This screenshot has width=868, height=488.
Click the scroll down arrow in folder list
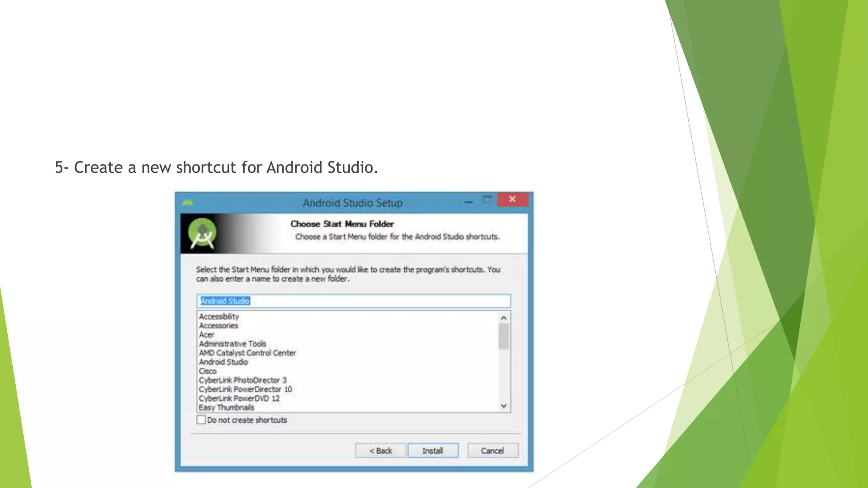click(x=504, y=406)
